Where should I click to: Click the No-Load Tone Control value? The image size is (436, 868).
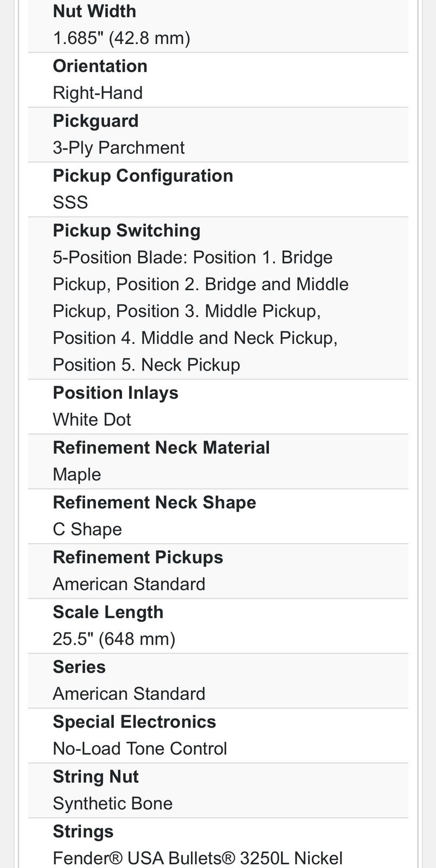coord(140,749)
